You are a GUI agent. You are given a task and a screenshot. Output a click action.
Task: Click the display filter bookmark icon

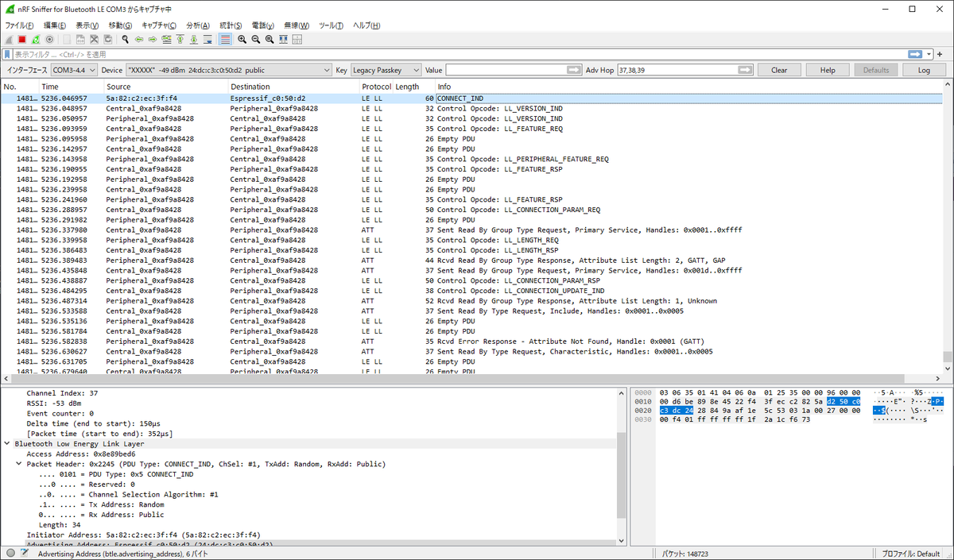click(x=7, y=55)
